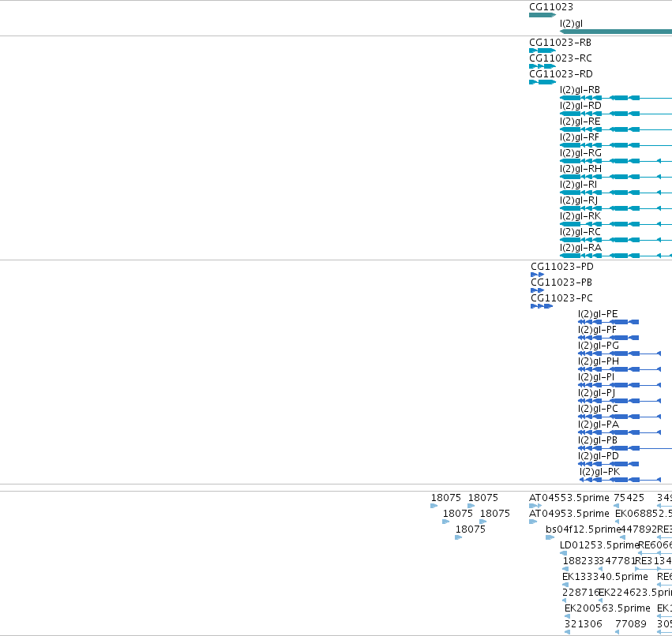Image resolution: width=672 pixels, height=636 pixels.
Task: Select transcript l(2)gl-RF
Action: [616, 146]
